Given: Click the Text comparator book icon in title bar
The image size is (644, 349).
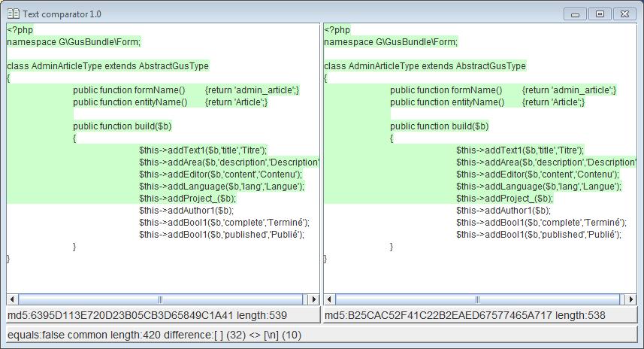Looking at the screenshot, I should tap(13, 14).
